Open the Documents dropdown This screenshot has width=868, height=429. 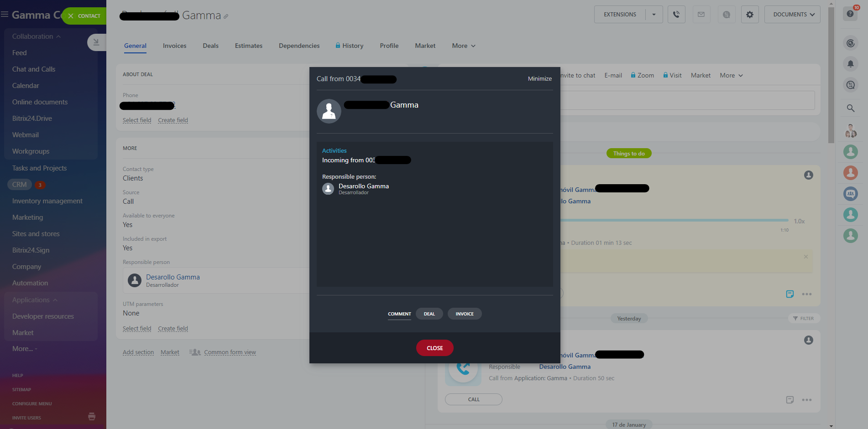(793, 15)
